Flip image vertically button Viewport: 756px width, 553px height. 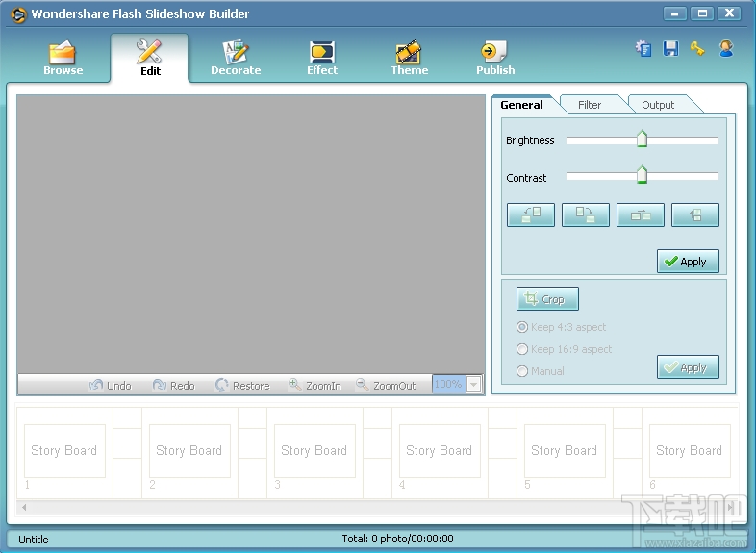695,214
